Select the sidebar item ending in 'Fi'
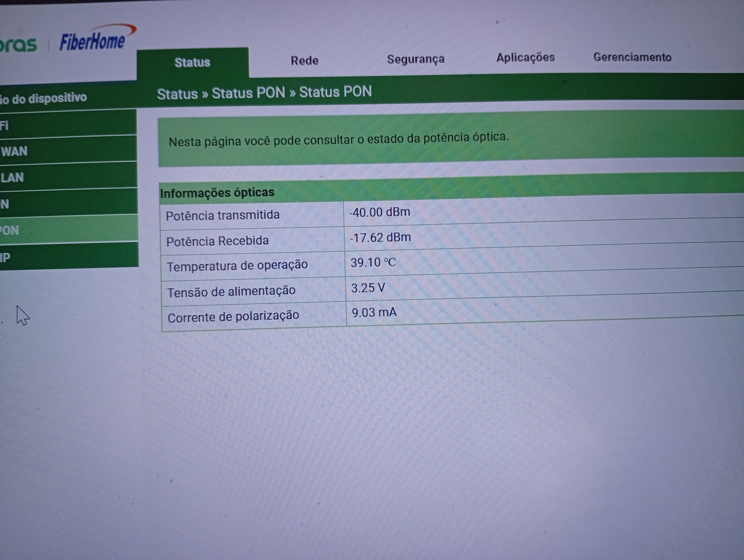Screen dimensions: 744x560 point(5,126)
